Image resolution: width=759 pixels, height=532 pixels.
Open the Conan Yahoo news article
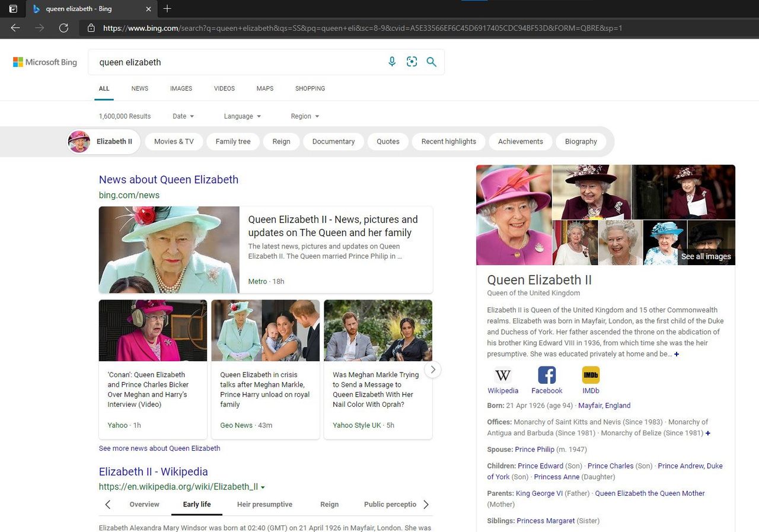click(148, 390)
